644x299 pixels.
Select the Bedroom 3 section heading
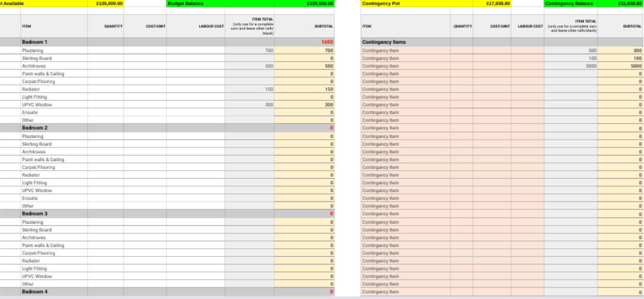tap(35, 214)
